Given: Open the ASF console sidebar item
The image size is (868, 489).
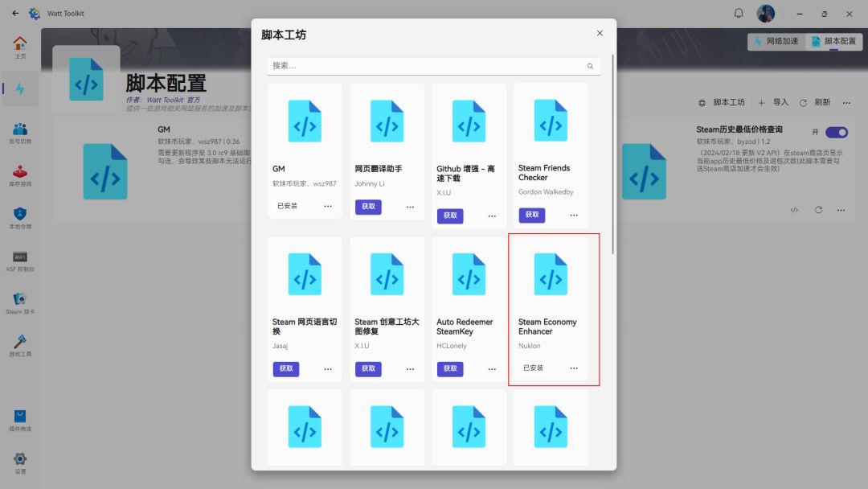Looking at the screenshot, I should pos(20,261).
